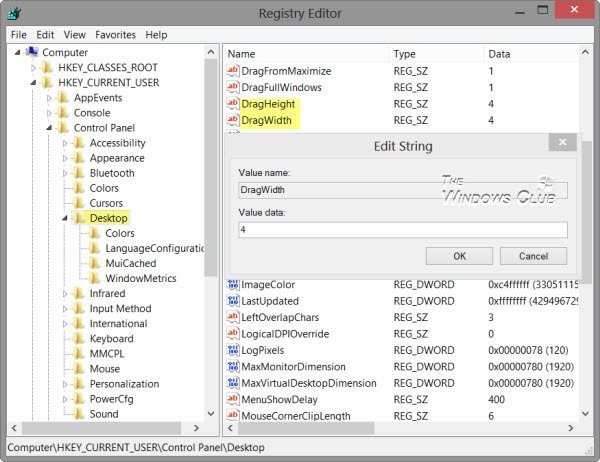Collapse the HKEY_CURRENT_USER tree node
Viewport: 600px width, 462px height.
click(x=33, y=82)
